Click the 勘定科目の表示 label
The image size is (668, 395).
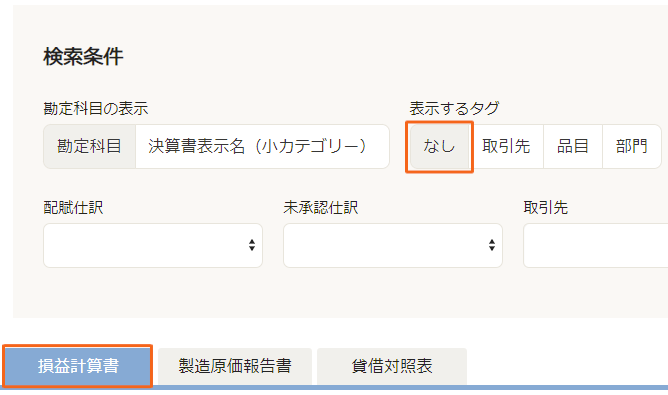[x=96, y=109]
